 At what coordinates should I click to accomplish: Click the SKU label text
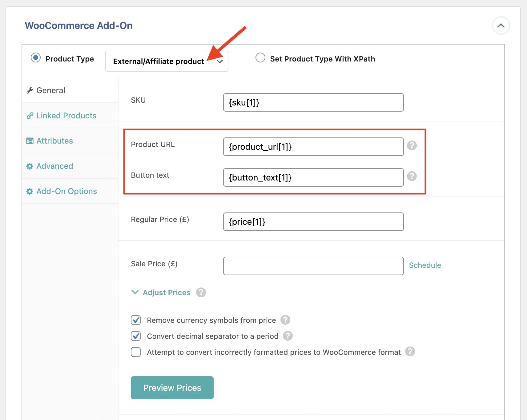click(138, 100)
